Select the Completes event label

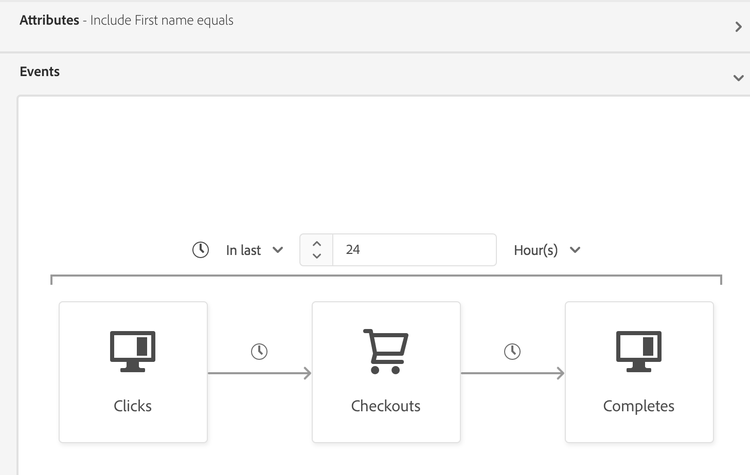(x=639, y=406)
